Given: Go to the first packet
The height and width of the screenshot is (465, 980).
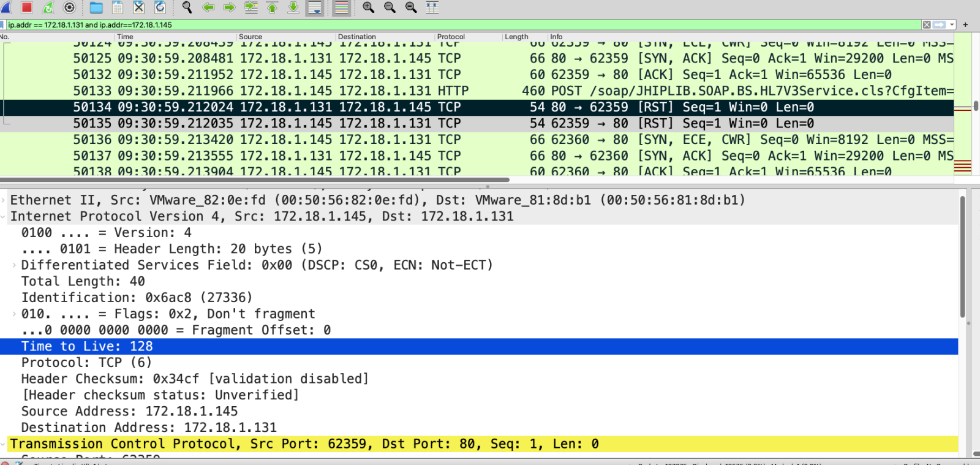Looking at the screenshot, I should pyautogui.click(x=272, y=7).
